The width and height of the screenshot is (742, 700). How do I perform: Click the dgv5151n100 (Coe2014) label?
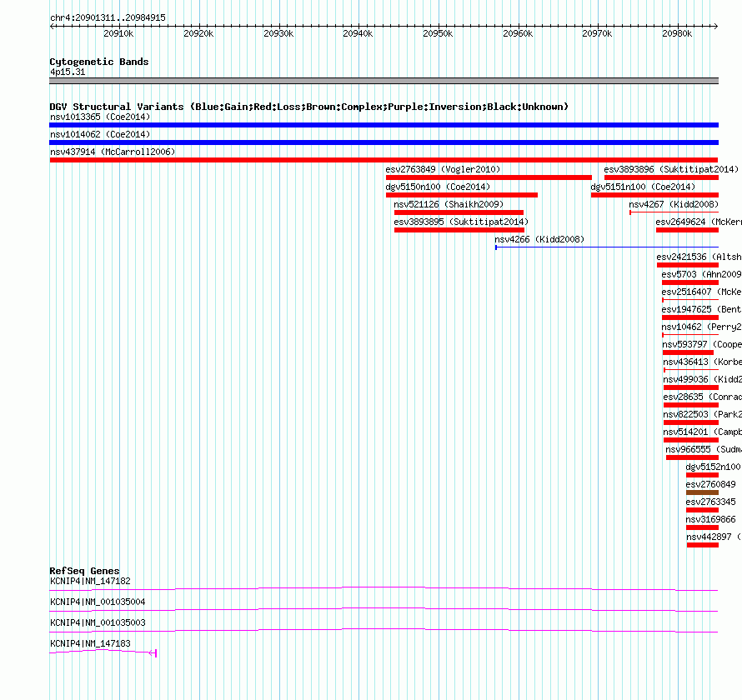[643, 187]
